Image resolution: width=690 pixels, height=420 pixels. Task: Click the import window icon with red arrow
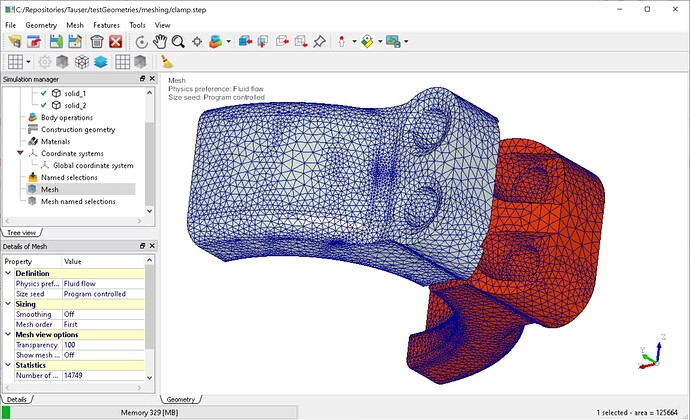(34, 42)
